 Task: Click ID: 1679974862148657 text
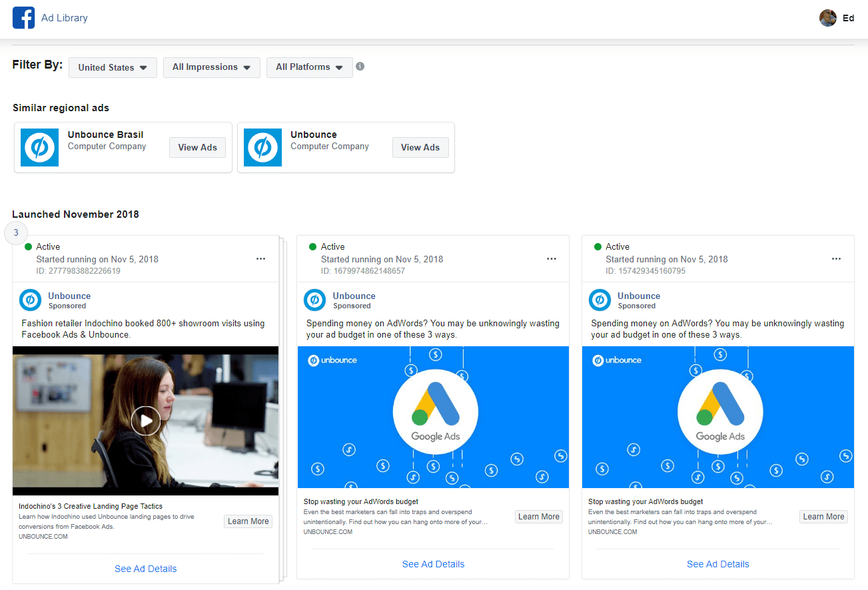click(363, 271)
